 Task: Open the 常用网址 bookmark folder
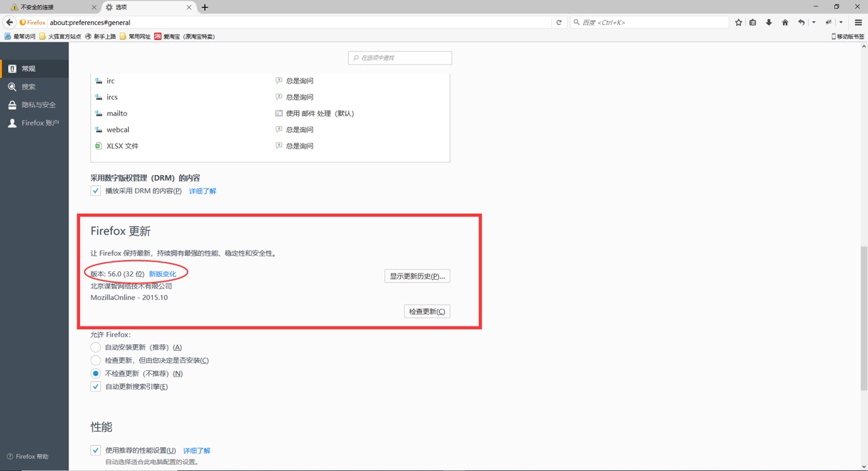tap(135, 37)
